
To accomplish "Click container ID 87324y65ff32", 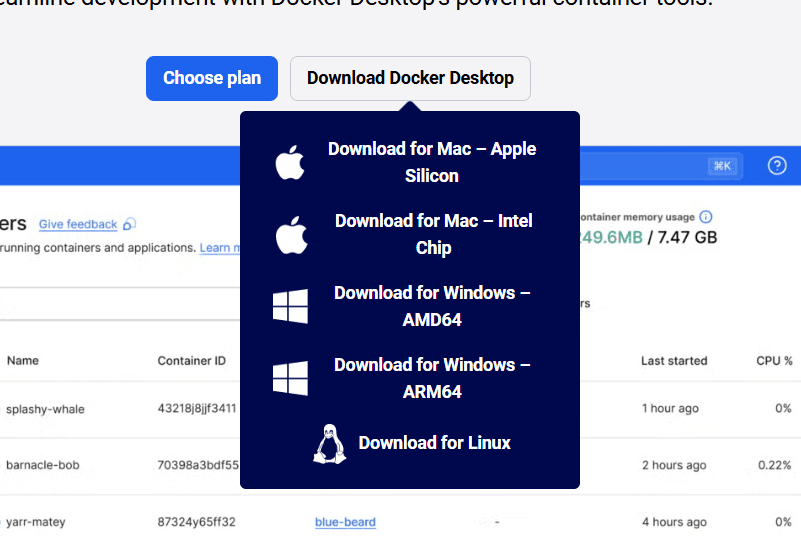I will click(197, 522).
